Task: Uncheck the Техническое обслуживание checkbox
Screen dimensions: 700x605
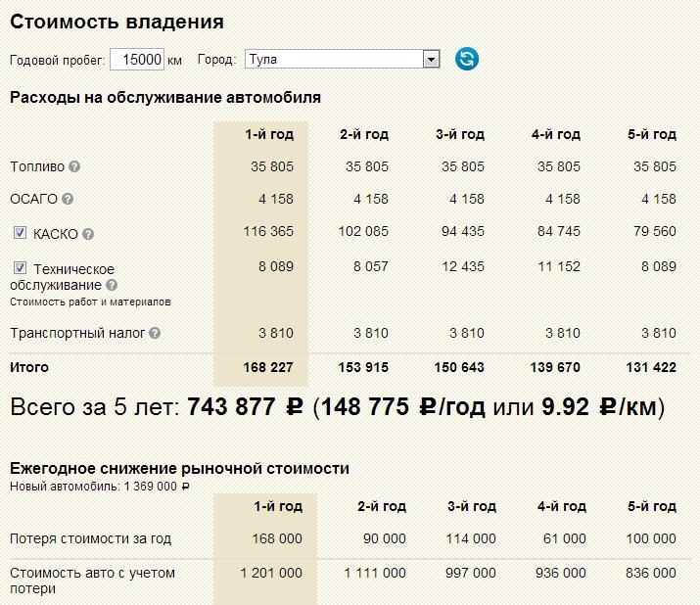Action: point(20,268)
